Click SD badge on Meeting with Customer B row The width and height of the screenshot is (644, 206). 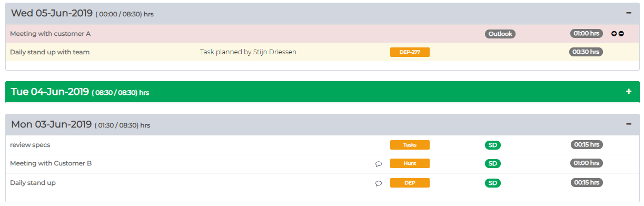pos(493,164)
